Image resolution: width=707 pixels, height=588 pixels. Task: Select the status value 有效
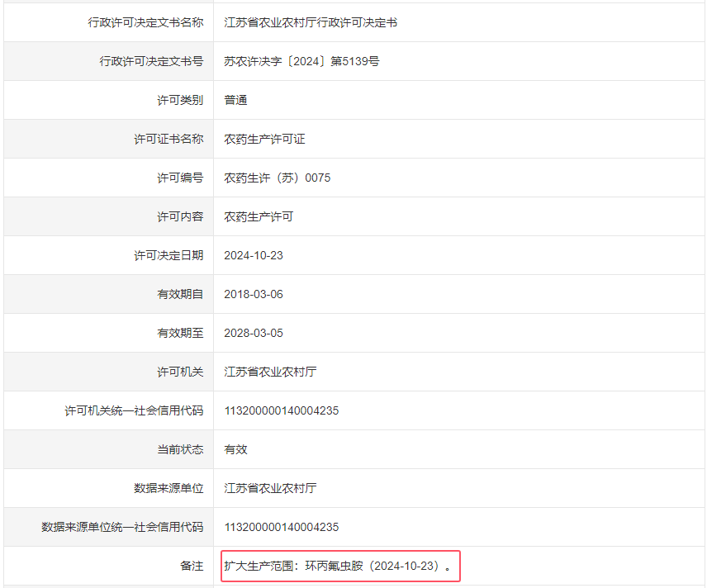click(x=236, y=449)
